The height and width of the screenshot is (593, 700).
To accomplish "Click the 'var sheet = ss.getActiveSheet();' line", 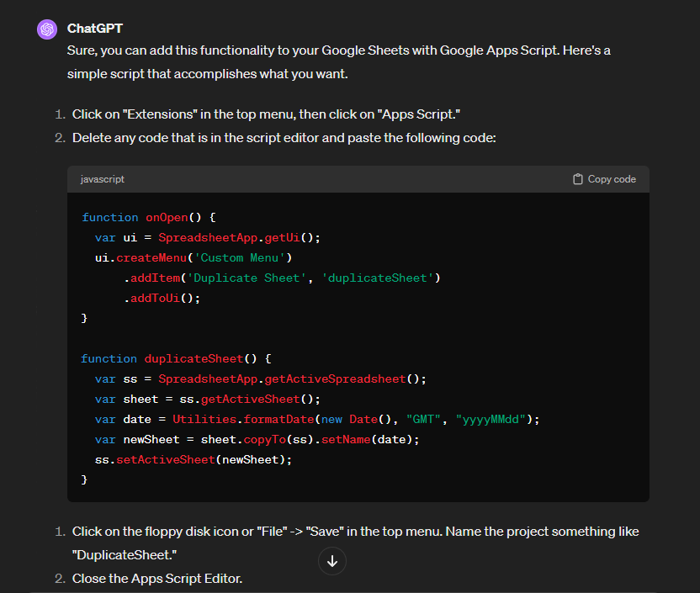I will 208,399.
